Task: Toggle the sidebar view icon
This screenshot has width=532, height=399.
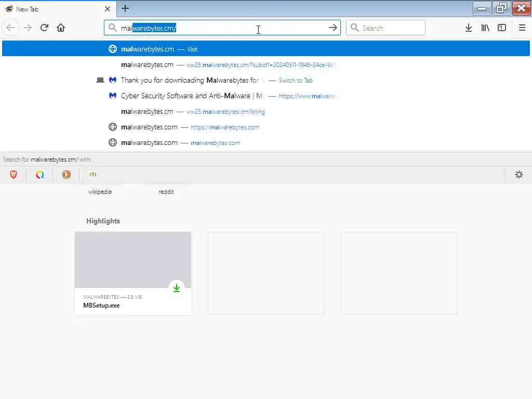Action: pos(502,28)
